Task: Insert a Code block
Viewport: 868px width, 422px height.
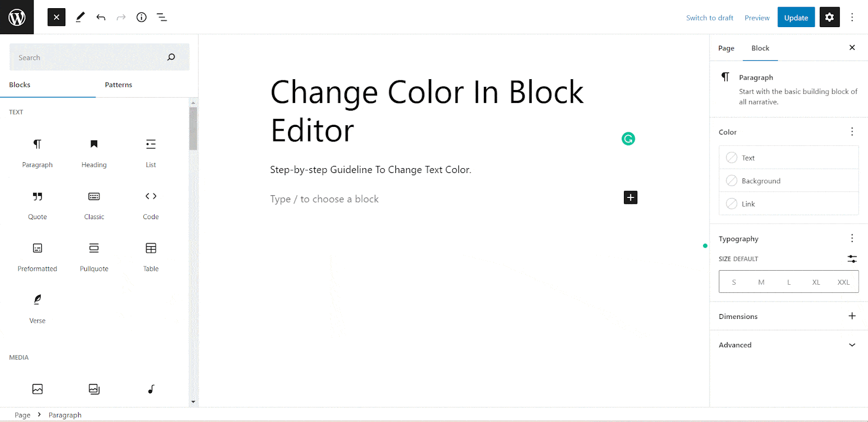Action: [x=150, y=205]
